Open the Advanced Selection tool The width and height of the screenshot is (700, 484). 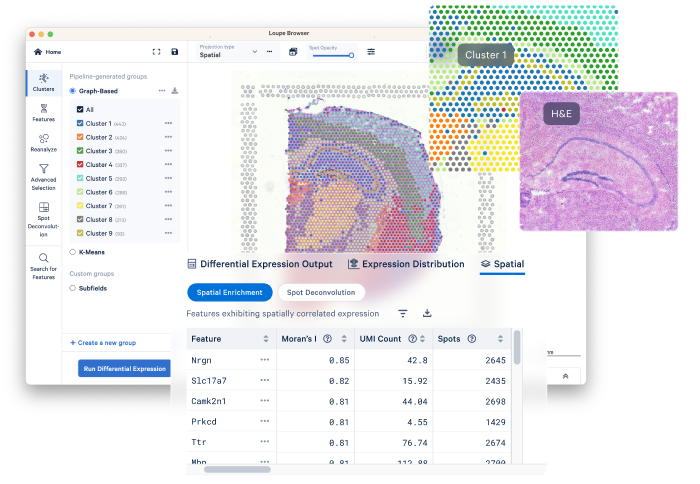pyautogui.click(x=43, y=177)
